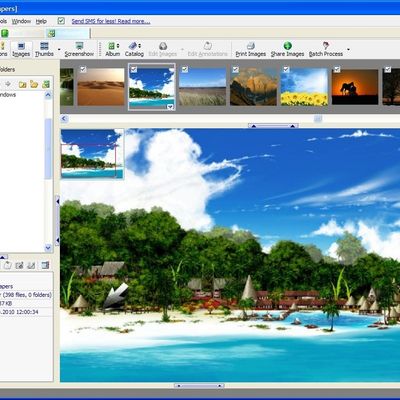Click the greyed Edit Images button
This screenshot has height=400, width=400.
[163, 49]
